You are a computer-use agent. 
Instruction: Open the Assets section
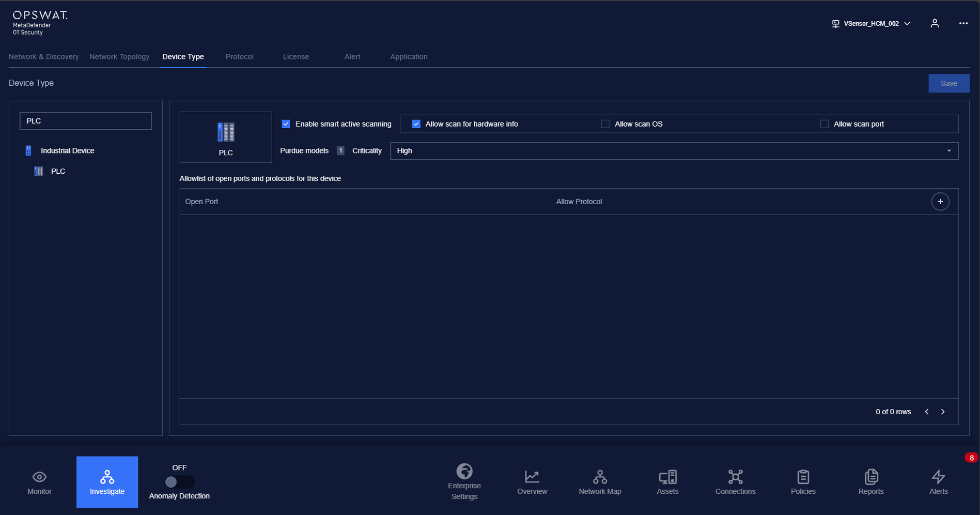coord(667,482)
